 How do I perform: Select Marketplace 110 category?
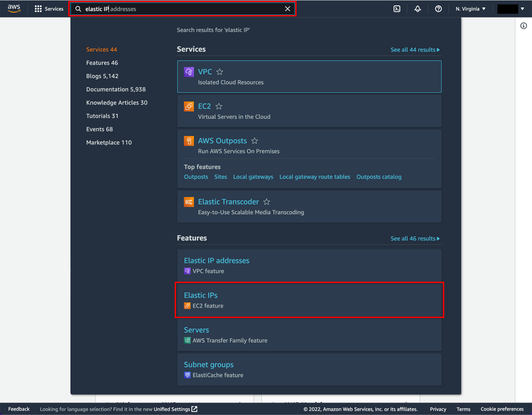[x=109, y=142]
